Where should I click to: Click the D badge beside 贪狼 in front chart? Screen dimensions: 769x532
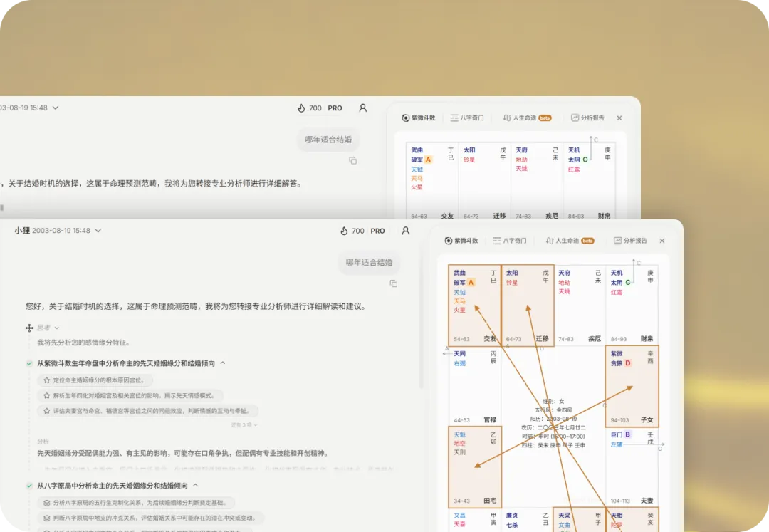[628, 363]
